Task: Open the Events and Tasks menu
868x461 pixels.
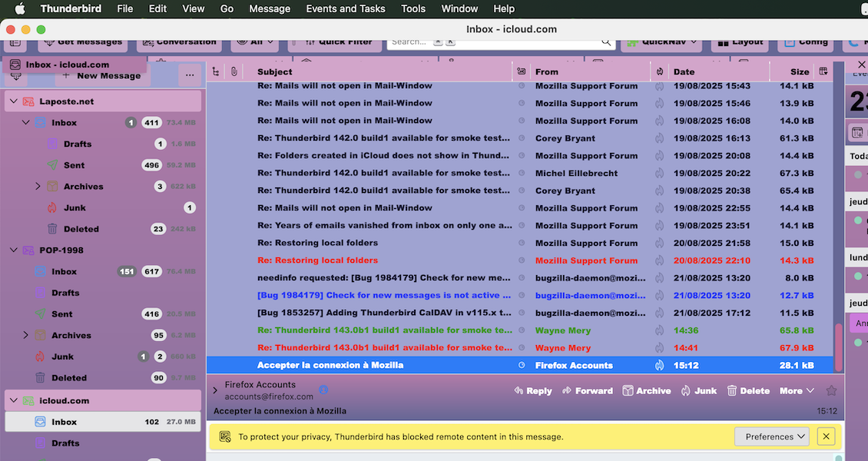Action: pyautogui.click(x=346, y=8)
